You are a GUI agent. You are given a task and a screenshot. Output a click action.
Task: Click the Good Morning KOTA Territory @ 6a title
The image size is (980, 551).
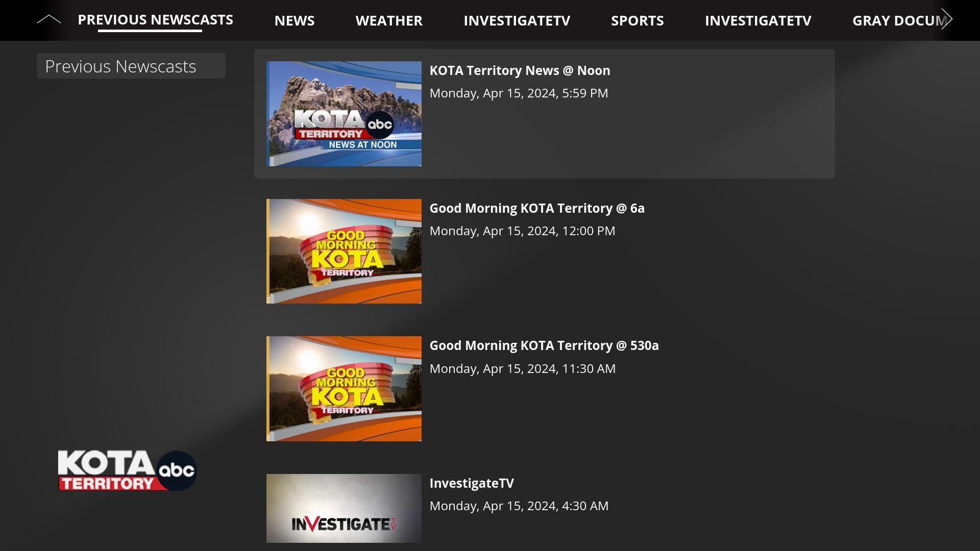tap(537, 208)
